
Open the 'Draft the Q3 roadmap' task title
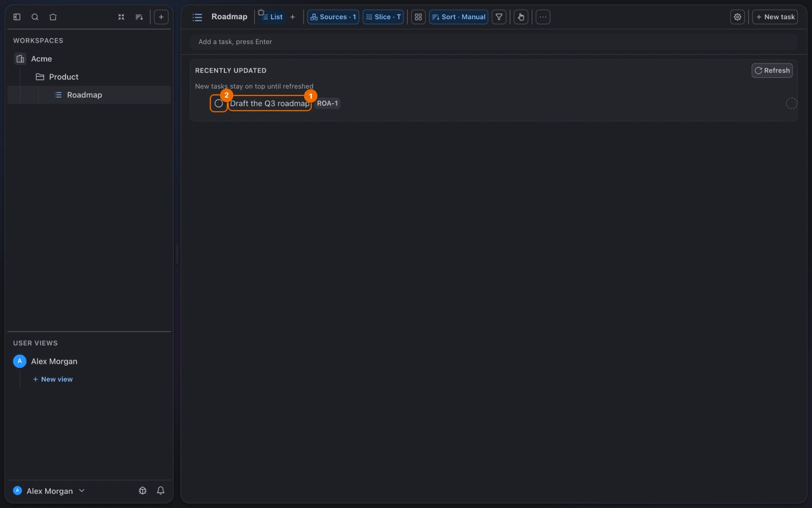pyautogui.click(x=269, y=104)
